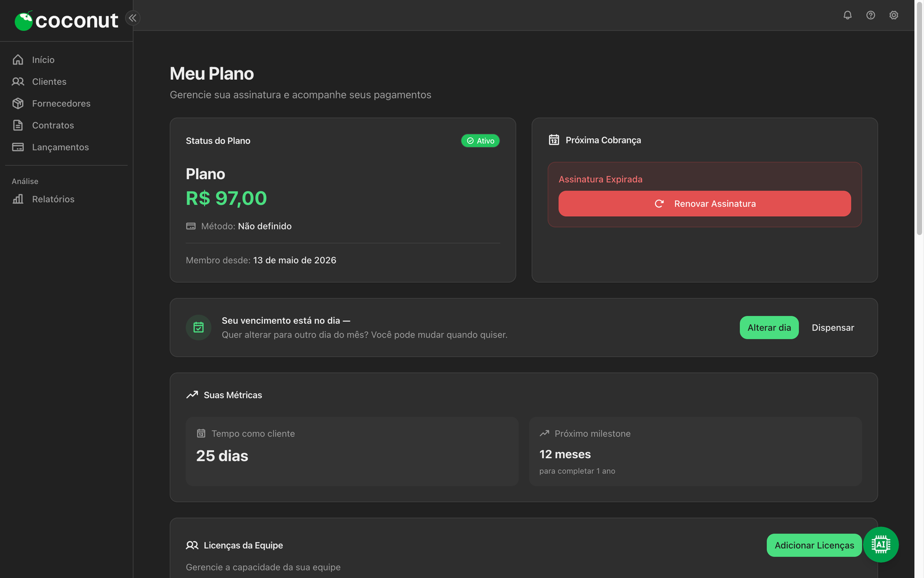Click the '12 meses' value
Screen dimensions: 924x578
[565, 454]
